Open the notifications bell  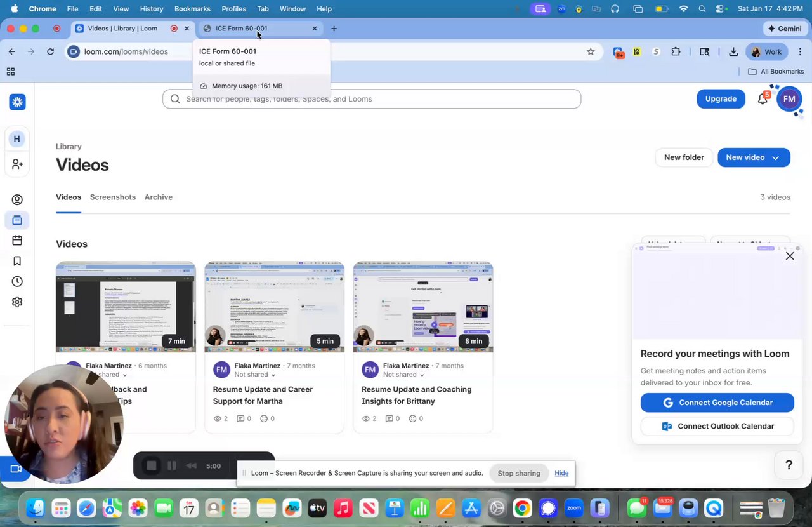[x=763, y=98]
